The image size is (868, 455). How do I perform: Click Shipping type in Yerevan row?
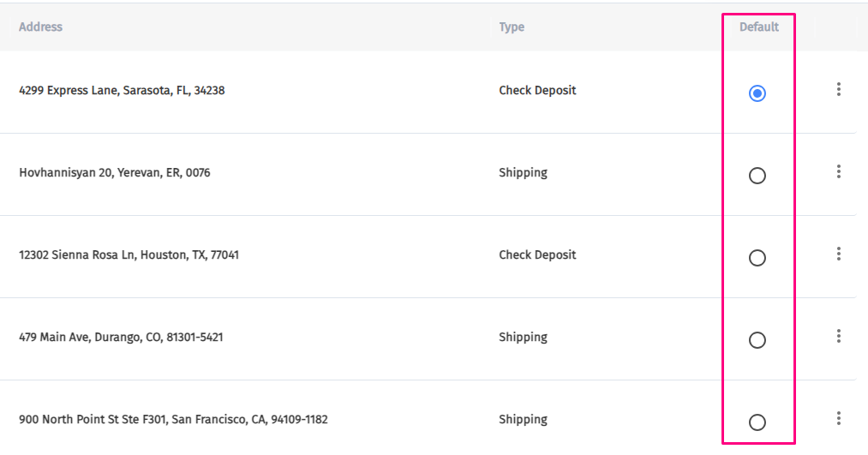[523, 172]
